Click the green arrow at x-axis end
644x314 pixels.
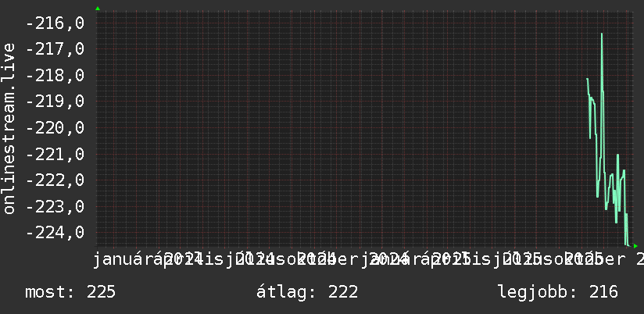635,246
